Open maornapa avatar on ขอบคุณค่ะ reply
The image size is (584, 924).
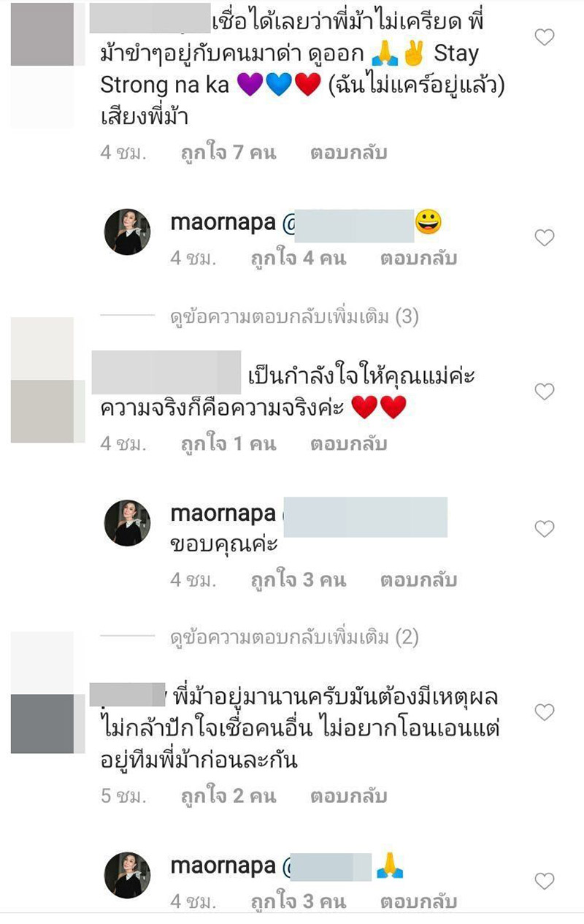[128, 523]
